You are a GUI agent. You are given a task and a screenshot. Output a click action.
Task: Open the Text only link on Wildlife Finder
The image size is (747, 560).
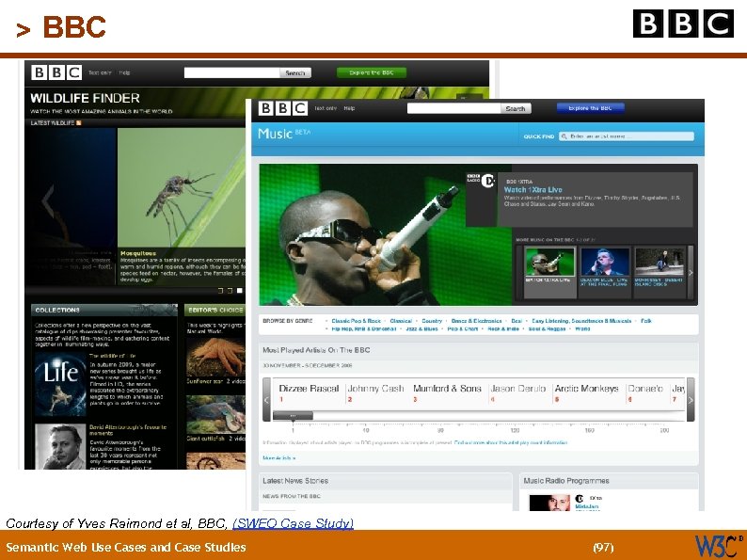100,72
